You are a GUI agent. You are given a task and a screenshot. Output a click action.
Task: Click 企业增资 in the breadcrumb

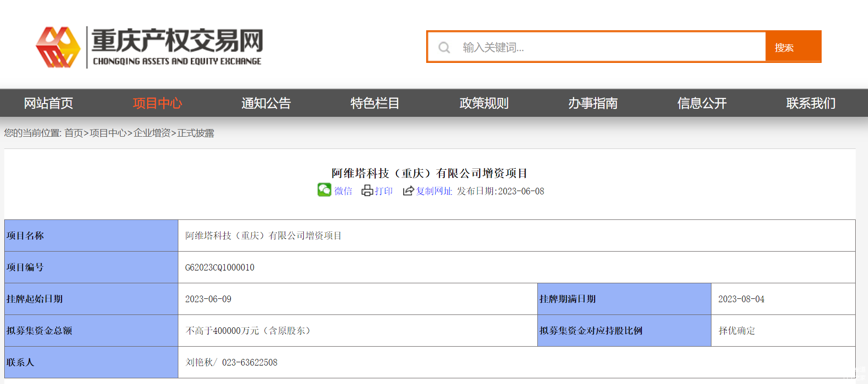click(152, 133)
